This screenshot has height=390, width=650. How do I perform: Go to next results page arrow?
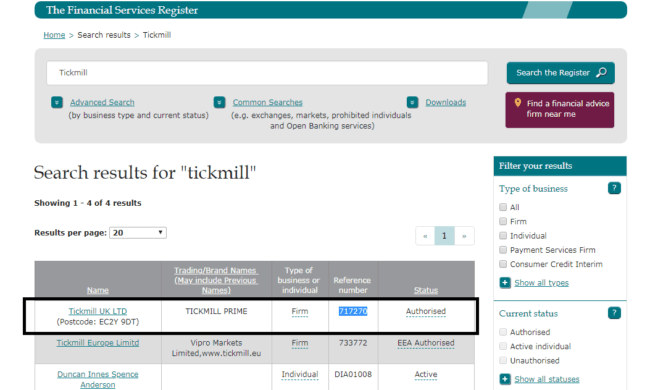point(464,236)
